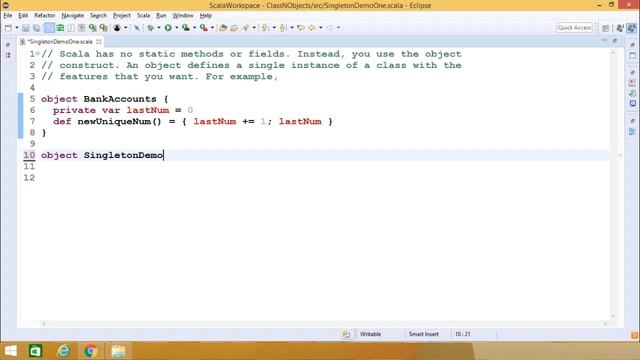This screenshot has width=640, height=360.
Task: Click the vertical scrollbar down arrow
Action: click(x=613, y=316)
